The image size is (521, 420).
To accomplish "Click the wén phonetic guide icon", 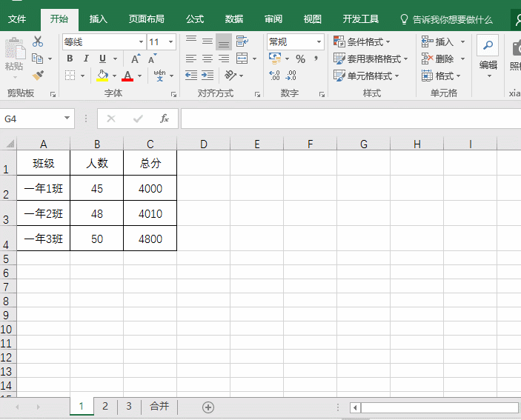I will pyautogui.click(x=159, y=76).
